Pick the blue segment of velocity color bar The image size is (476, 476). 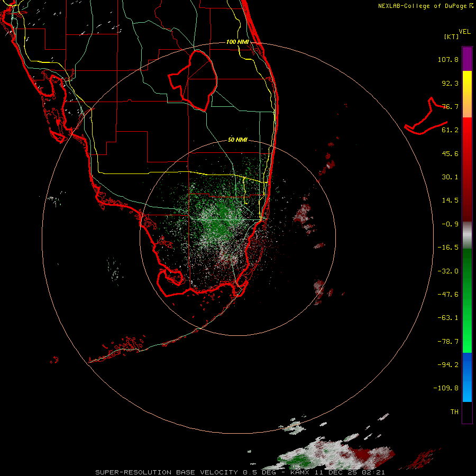pos(467,377)
